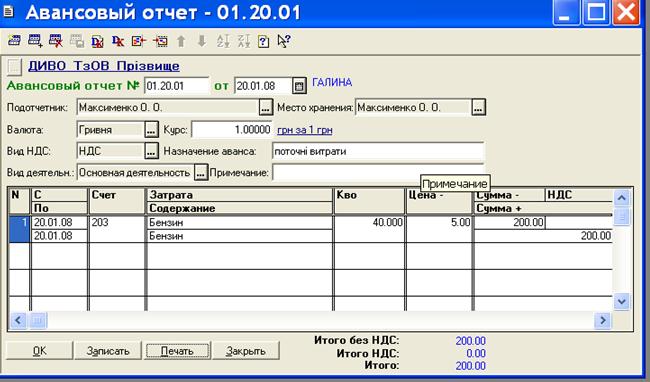Click Итого НДС value 0.00
650x382 pixels.
(476, 353)
